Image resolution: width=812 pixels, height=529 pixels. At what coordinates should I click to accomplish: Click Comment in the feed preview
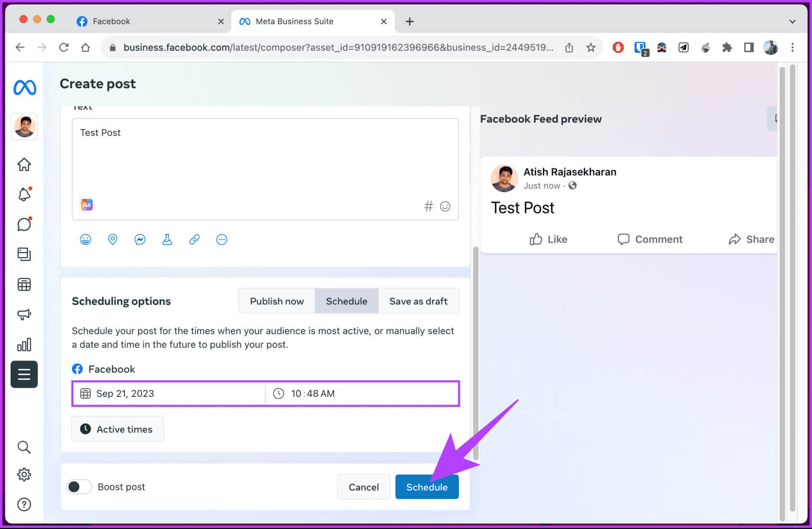[650, 239]
